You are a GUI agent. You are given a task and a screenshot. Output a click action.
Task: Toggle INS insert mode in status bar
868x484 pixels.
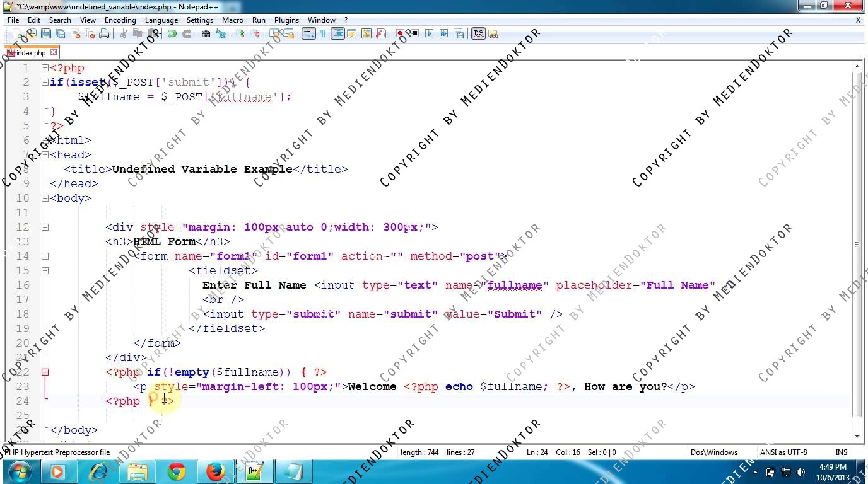pyautogui.click(x=842, y=452)
